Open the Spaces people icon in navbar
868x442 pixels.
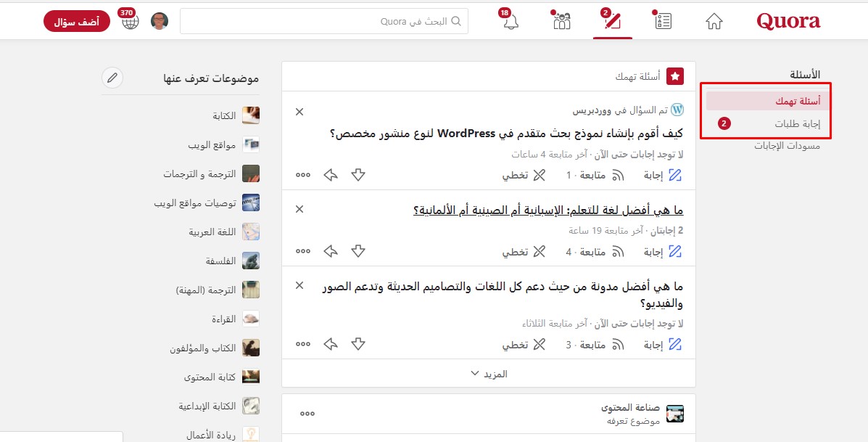point(562,22)
